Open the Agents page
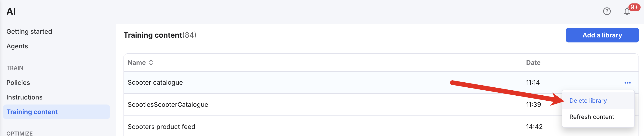The width and height of the screenshot is (644, 136). [17, 46]
